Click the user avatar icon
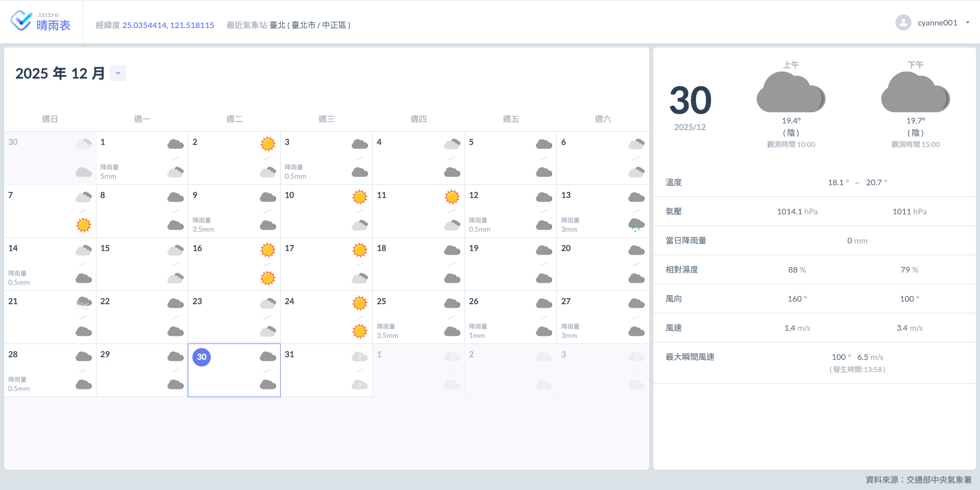Viewport: 980px width, 490px height. (x=903, y=22)
